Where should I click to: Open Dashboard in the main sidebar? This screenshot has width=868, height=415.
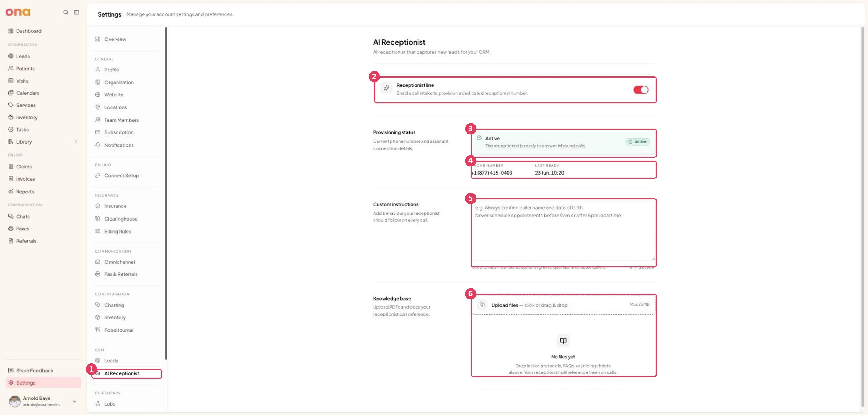[x=29, y=31]
